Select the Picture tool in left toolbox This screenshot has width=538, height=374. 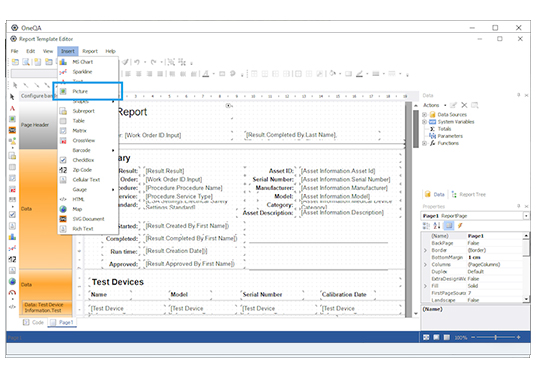[x=12, y=119]
